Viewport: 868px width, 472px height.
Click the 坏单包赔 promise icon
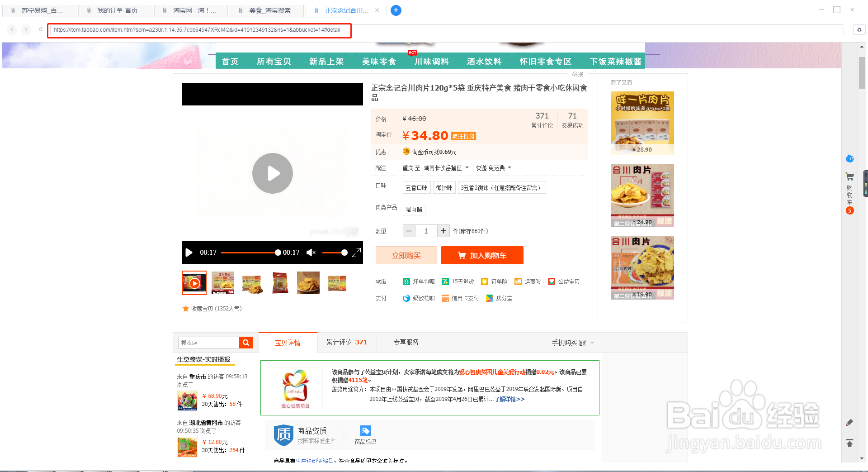coord(406,281)
